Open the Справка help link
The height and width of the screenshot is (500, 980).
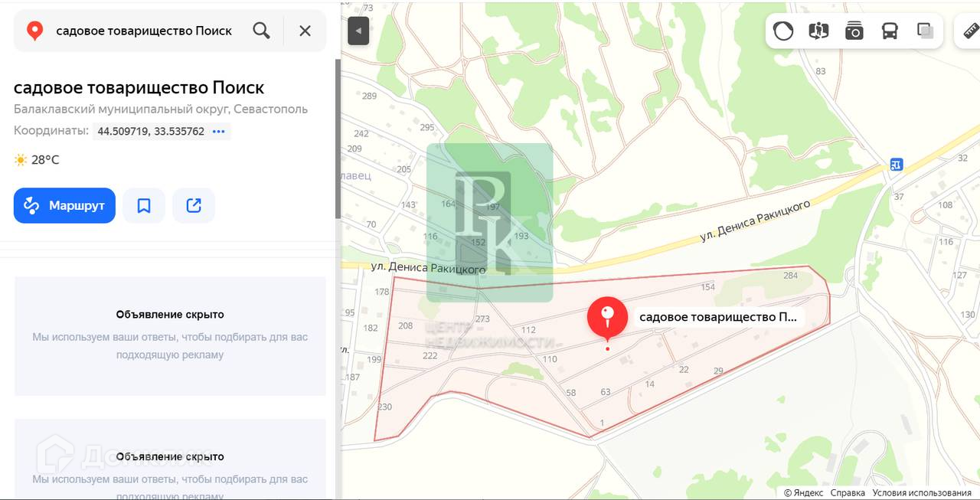click(848, 492)
